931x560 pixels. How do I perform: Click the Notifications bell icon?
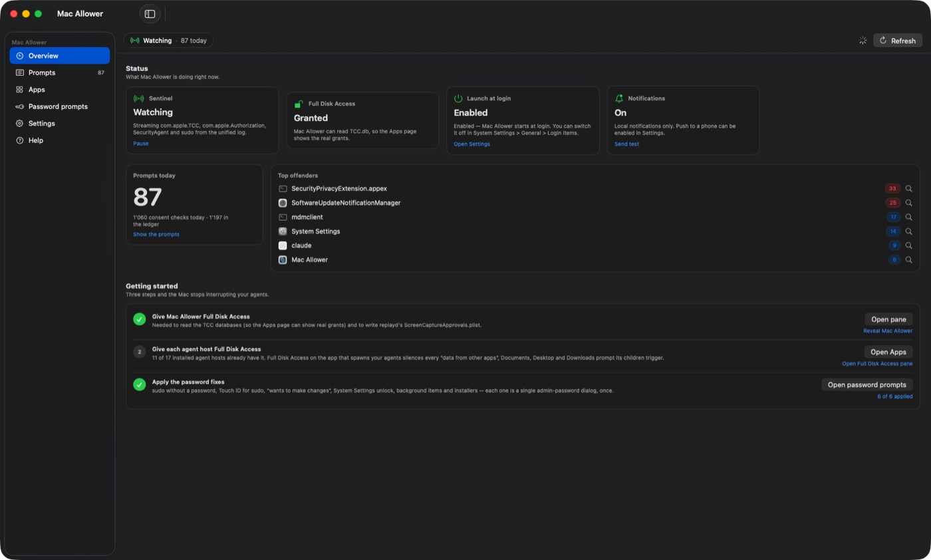click(x=619, y=98)
